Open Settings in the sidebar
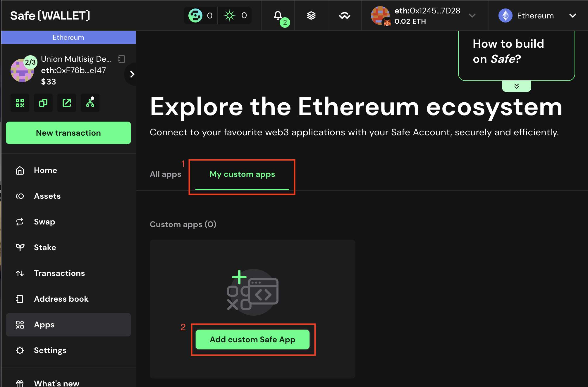This screenshot has height=387, width=588. click(50, 350)
